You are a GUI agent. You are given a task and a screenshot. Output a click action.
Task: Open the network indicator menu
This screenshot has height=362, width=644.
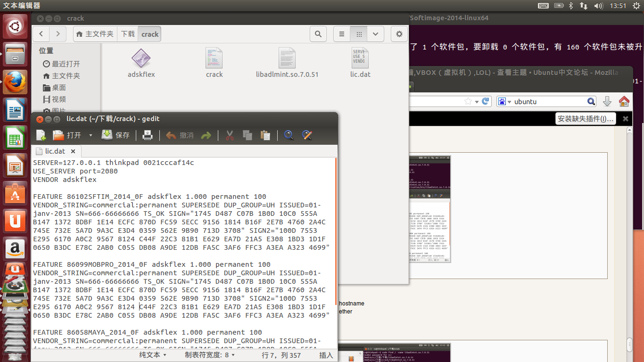584,6
